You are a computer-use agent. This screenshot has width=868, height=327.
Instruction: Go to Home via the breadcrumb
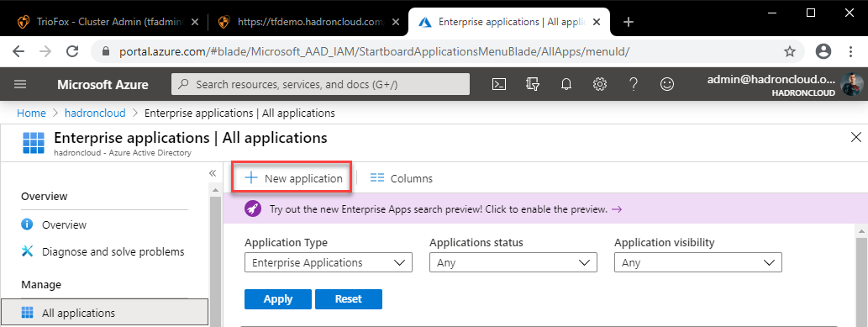tap(32, 113)
